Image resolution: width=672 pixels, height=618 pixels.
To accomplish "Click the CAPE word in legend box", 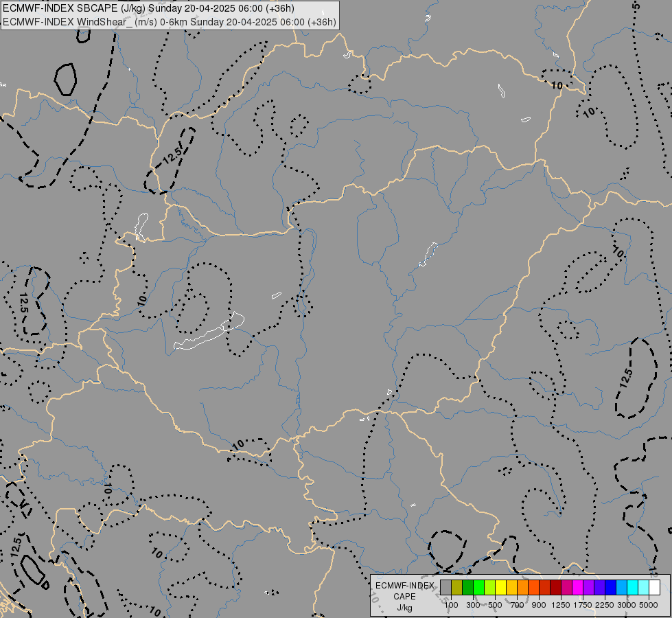I will 404,597.
